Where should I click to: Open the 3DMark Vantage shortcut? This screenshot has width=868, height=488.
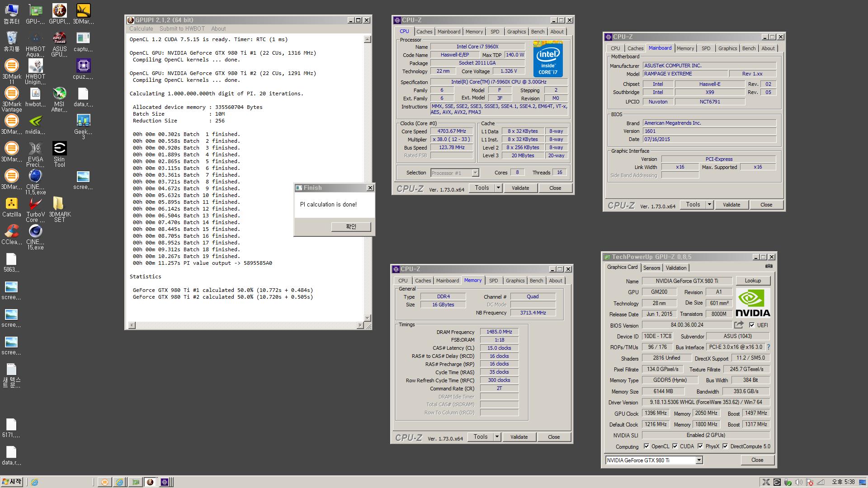click(x=12, y=99)
